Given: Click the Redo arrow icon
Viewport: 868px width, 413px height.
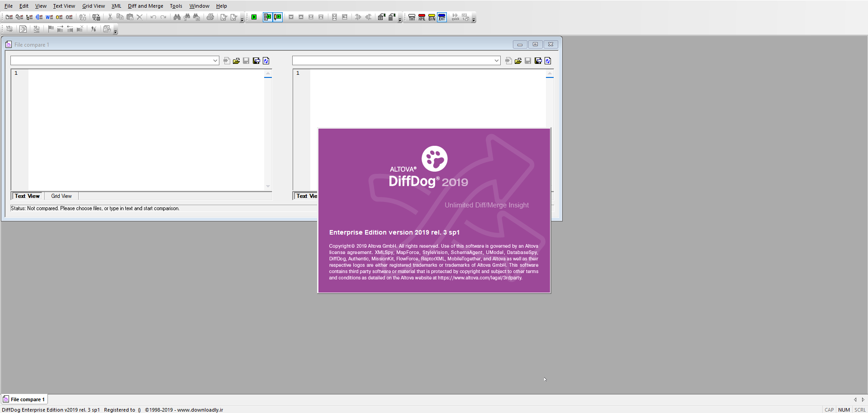Looking at the screenshot, I should coord(163,17).
